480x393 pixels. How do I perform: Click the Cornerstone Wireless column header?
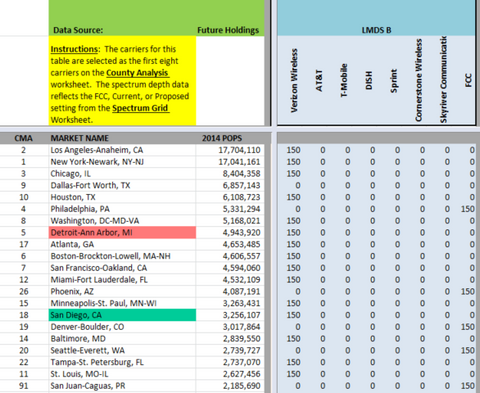(419, 80)
